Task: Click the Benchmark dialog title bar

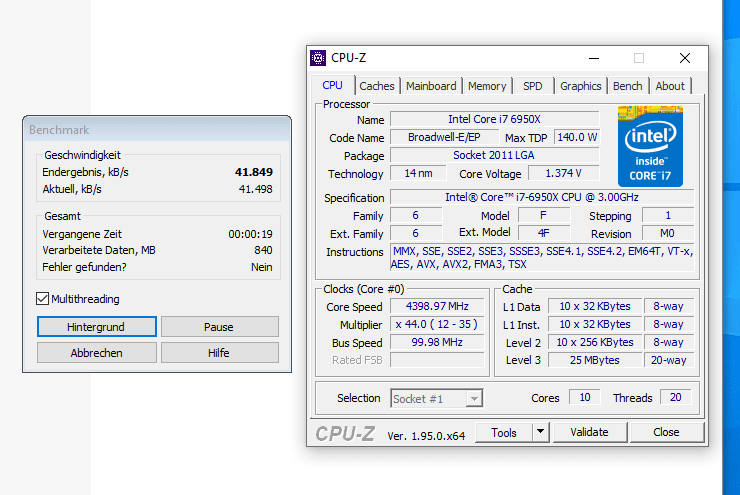Action: coord(157,129)
